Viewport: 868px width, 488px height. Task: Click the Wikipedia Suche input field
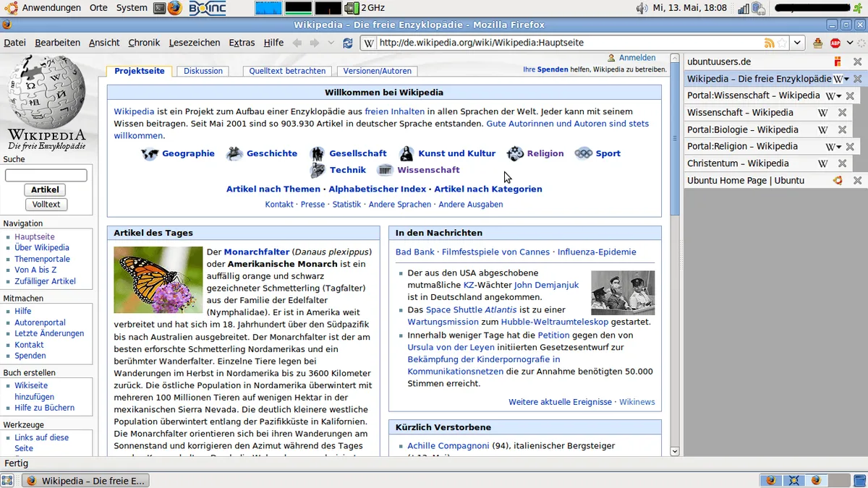pos(46,175)
